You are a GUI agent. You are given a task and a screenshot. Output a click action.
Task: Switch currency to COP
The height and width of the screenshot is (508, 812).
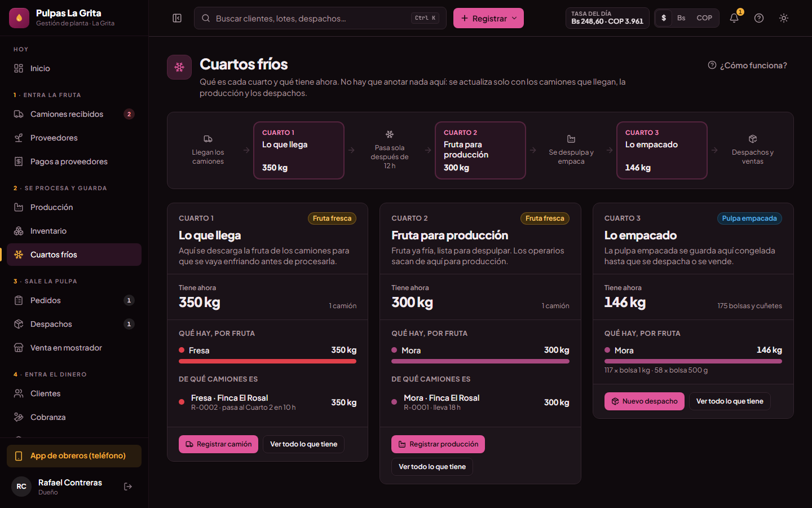tap(704, 18)
